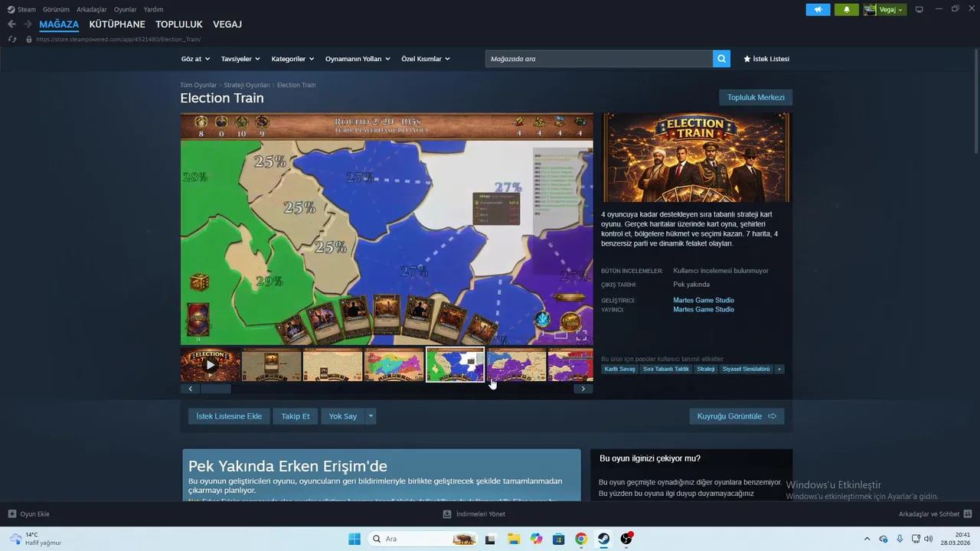Viewport: 980px width, 551px height.
Task: Open Copilot from the taskbar
Action: coord(536,539)
